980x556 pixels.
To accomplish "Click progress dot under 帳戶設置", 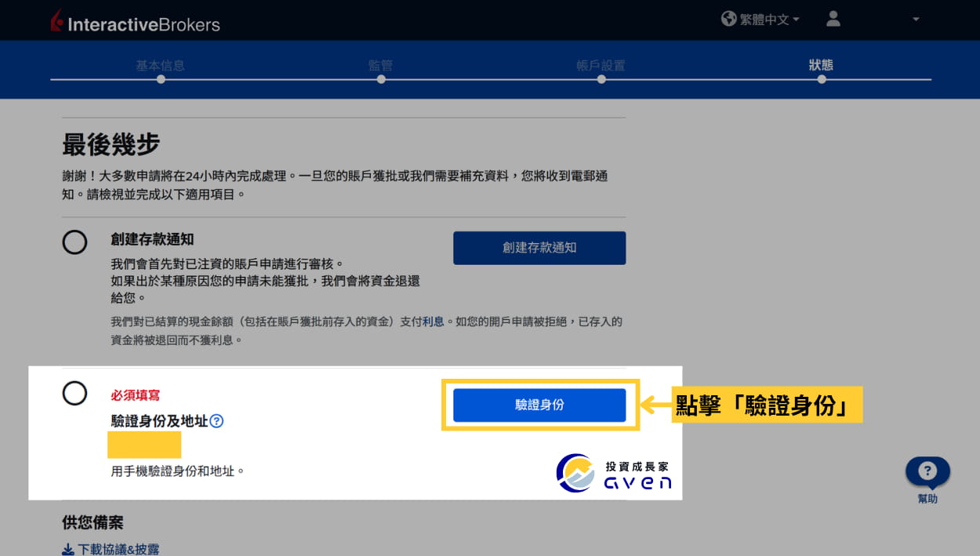I will pyautogui.click(x=601, y=79).
